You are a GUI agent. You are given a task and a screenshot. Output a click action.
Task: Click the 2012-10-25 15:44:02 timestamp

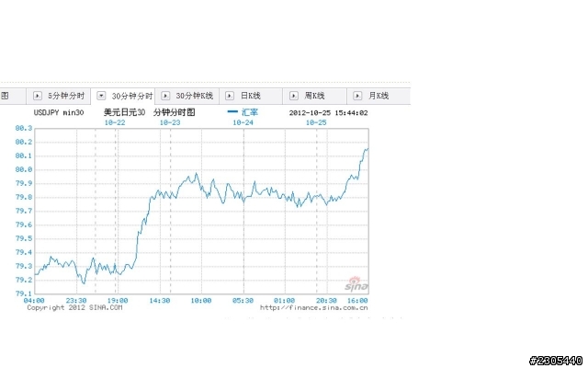tap(328, 112)
